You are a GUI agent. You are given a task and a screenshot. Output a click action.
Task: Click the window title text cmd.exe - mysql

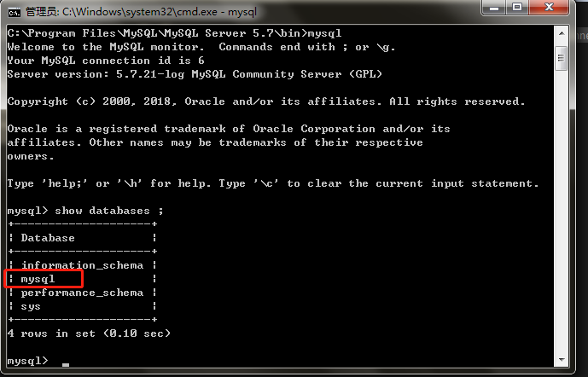coord(141,12)
